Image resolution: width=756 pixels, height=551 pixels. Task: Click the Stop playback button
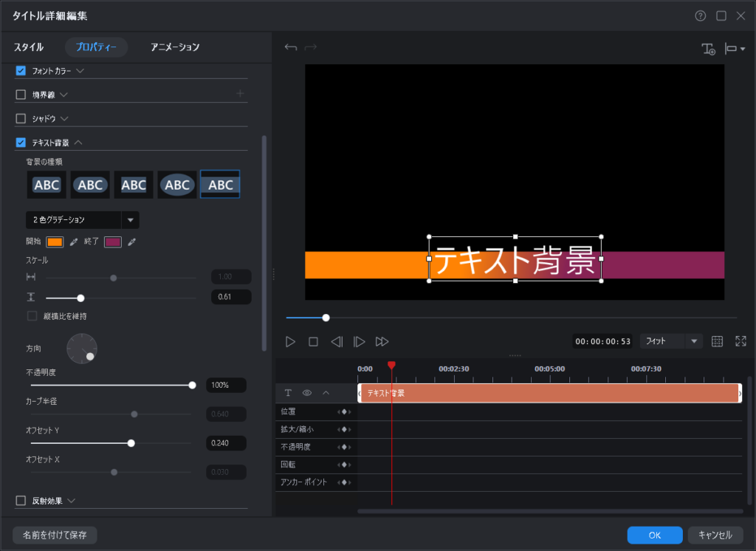(x=313, y=341)
